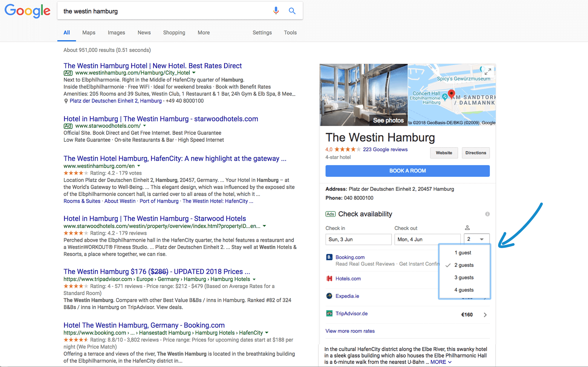Screen dimensions: 588x367
Task: Open the guests number dropdown
Action: 476,239
